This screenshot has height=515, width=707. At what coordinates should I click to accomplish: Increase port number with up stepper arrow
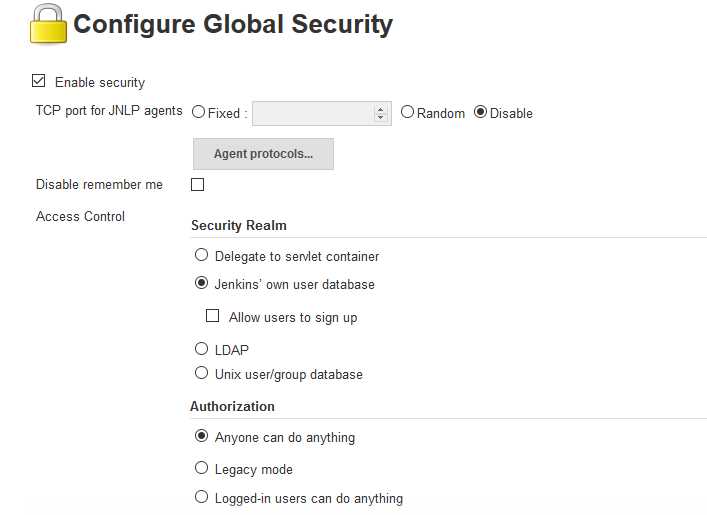pyautogui.click(x=380, y=109)
